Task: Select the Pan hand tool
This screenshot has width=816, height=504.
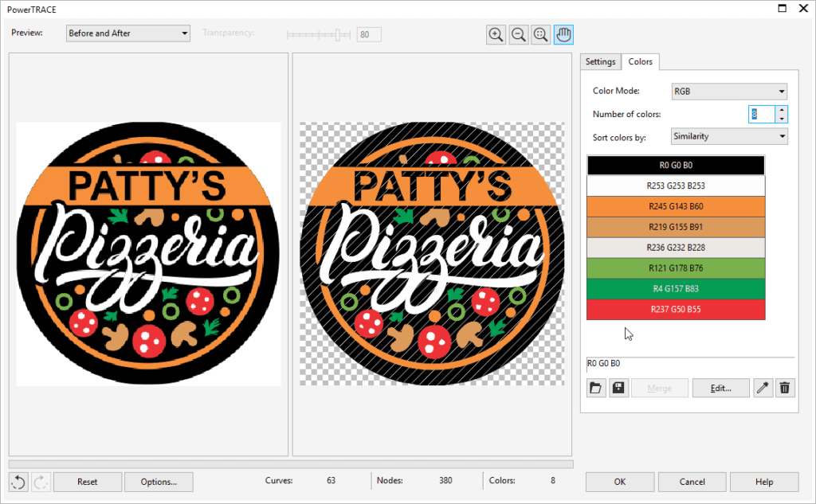Action: [x=563, y=34]
